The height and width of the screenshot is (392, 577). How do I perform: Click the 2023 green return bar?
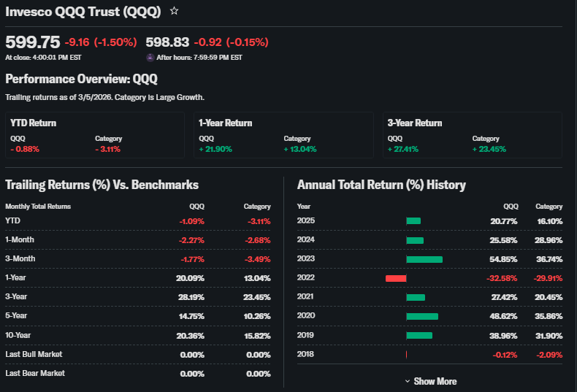pyautogui.click(x=424, y=259)
